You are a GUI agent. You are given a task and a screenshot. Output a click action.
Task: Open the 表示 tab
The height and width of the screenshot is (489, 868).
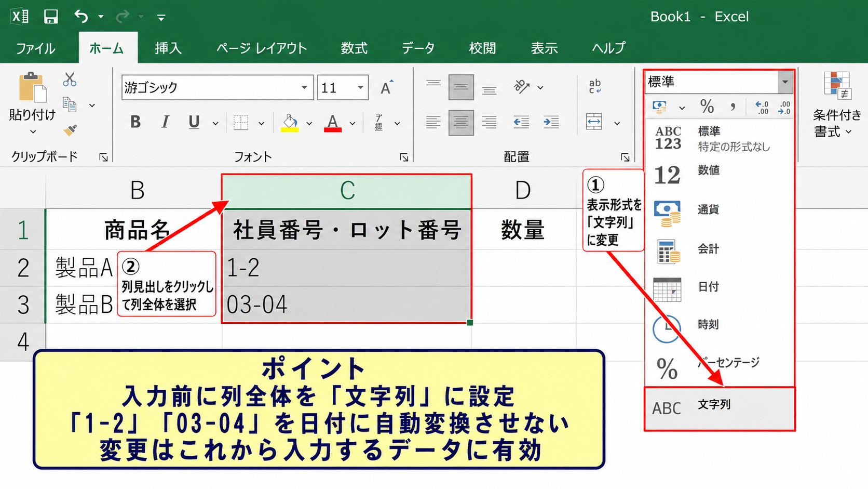[x=544, y=48]
